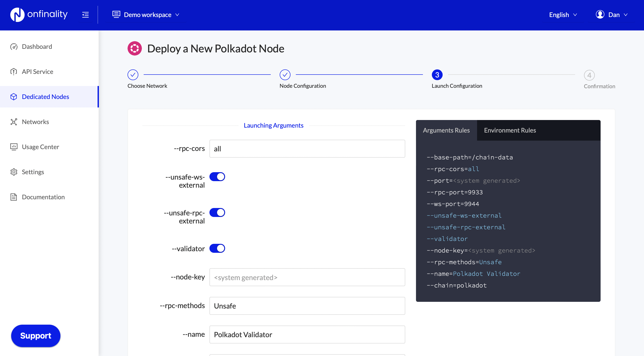
Task: Click the OnFinality logo icon
Action: pos(17,15)
